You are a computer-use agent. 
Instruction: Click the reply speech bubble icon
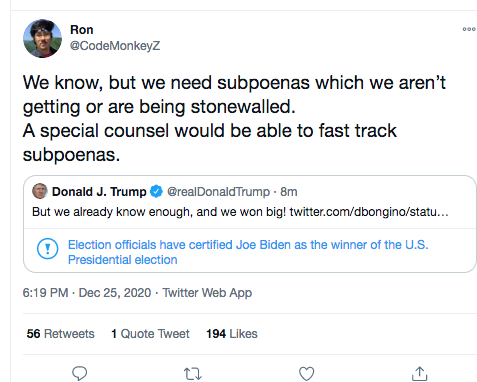pyautogui.click(x=80, y=373)
